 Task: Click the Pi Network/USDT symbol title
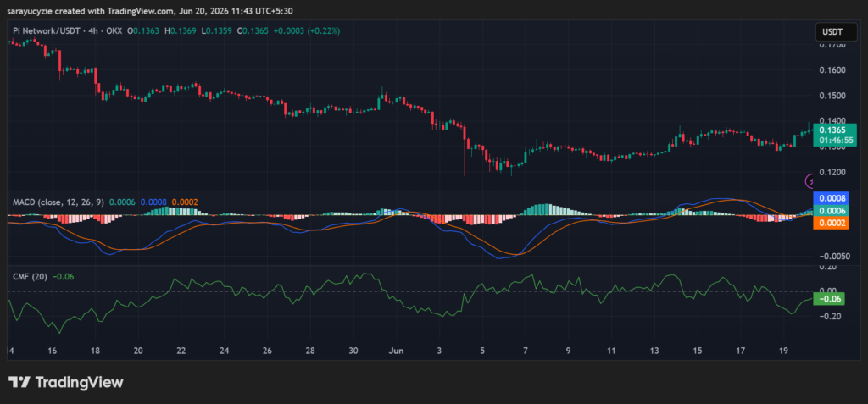[47, 31]
